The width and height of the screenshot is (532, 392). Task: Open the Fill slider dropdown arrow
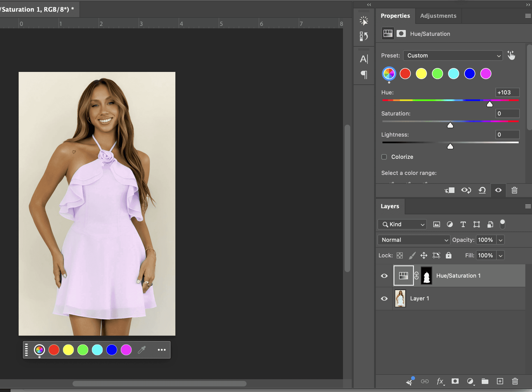pos(501,255)
